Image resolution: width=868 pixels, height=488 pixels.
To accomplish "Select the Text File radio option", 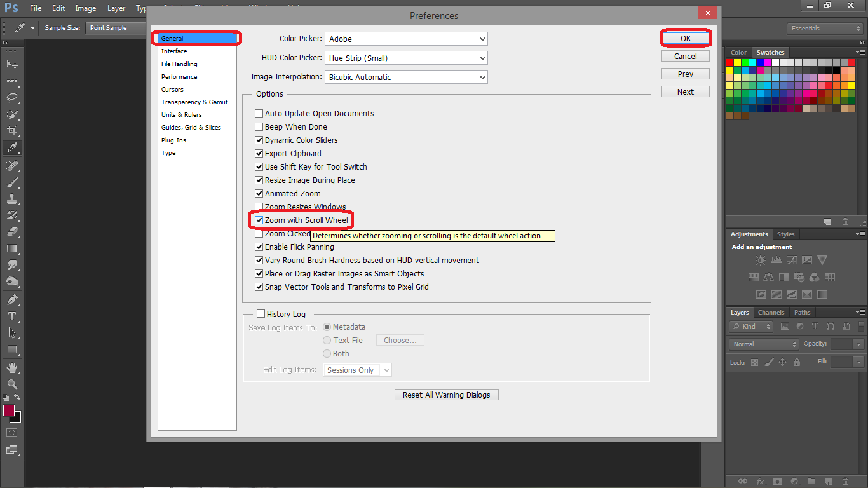I will click(x=327, y=340).
